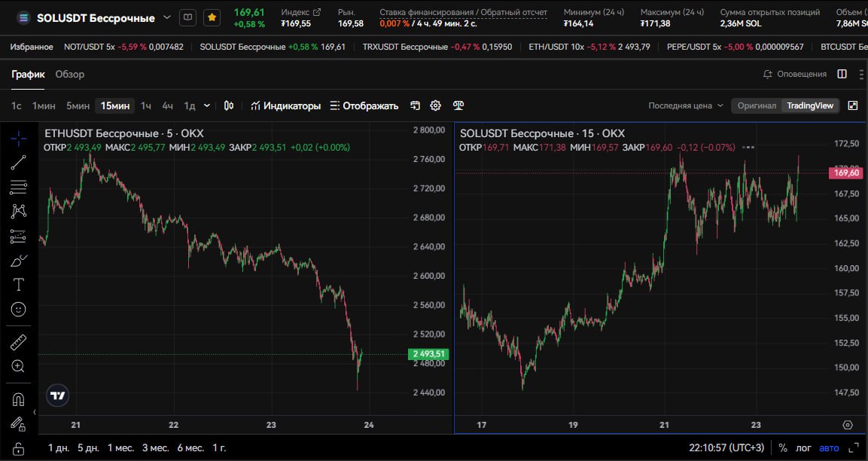Open the Fibonacci retracement tool
Image resolution: width=868 pixels, height=461 pixels.
click(x=18, y=187)
